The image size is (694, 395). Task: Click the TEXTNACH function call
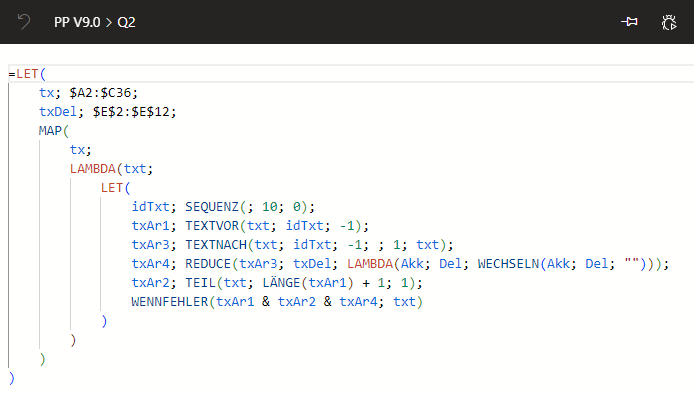(x=216, y=245)
